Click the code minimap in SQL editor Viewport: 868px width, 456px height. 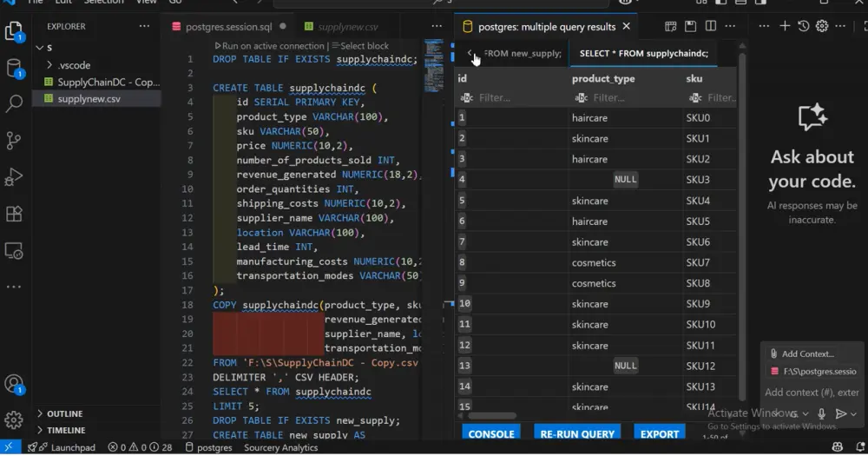(x=433, y=67)
